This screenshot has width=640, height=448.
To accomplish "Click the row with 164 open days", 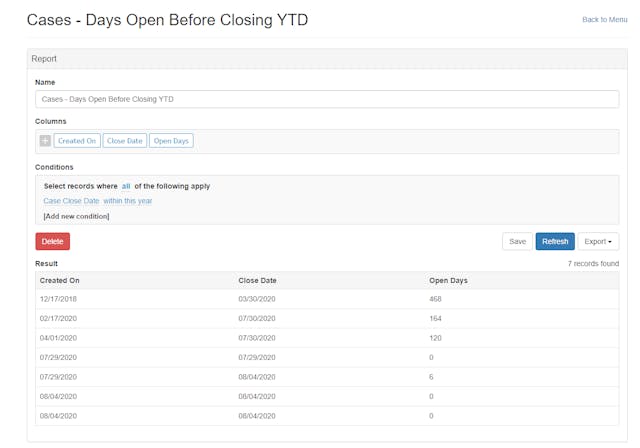I will click(x=326, y=318).
